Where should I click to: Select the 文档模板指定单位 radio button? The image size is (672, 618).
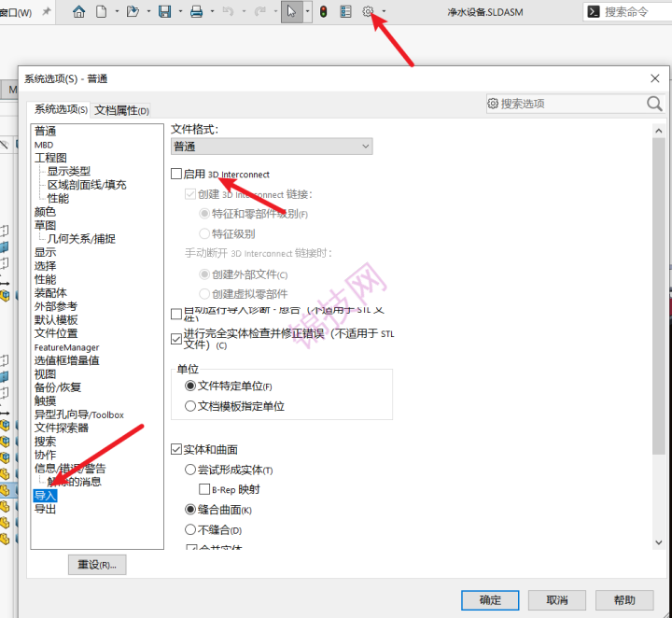tap(190, 406)
